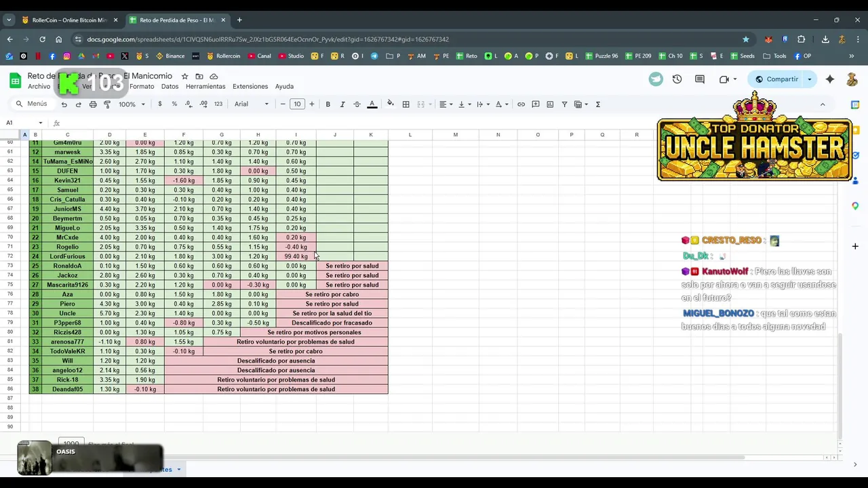Image resolution: width=868 pixels, height=488 pixels.
Task: Open the text wrapping dropdown
Action: coord(482,104)
